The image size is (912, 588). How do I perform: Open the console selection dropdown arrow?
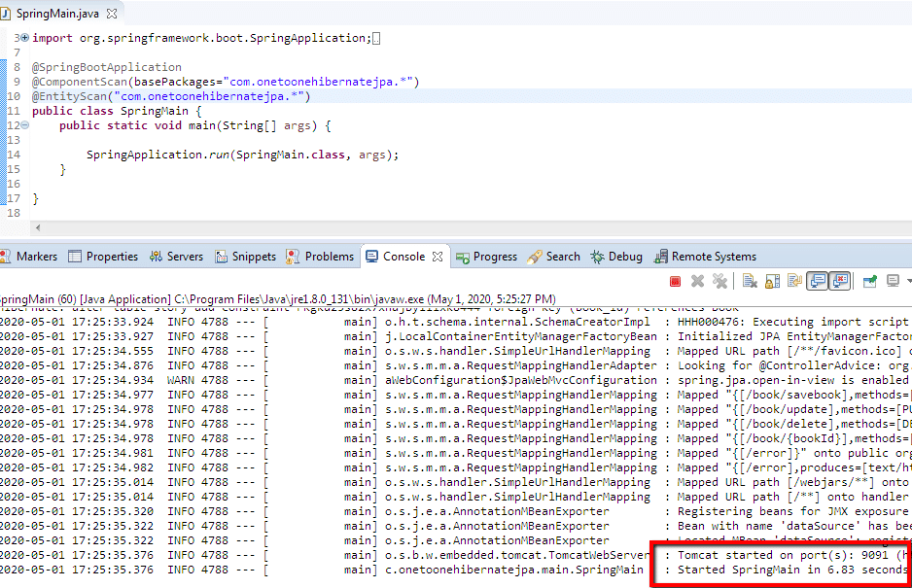[907, 281]
